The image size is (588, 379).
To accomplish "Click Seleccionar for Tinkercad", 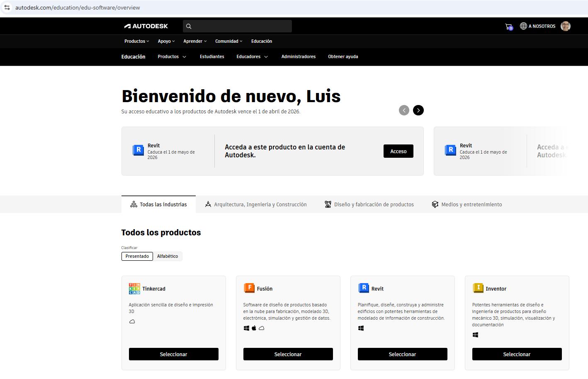I will [x=174, y=354].
